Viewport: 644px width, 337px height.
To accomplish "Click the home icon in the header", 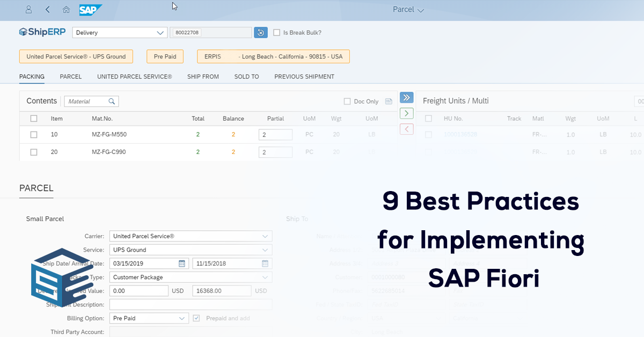I will [x=65, y=10].
